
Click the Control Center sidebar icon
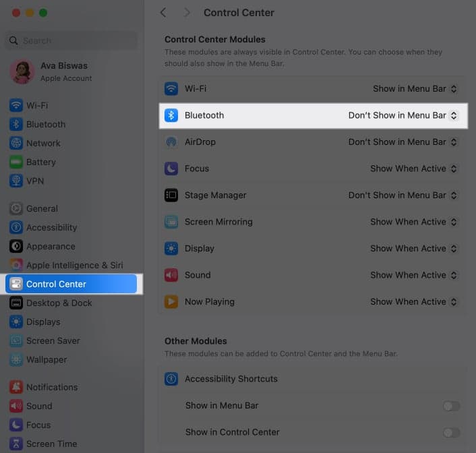(x=16, y=284)
